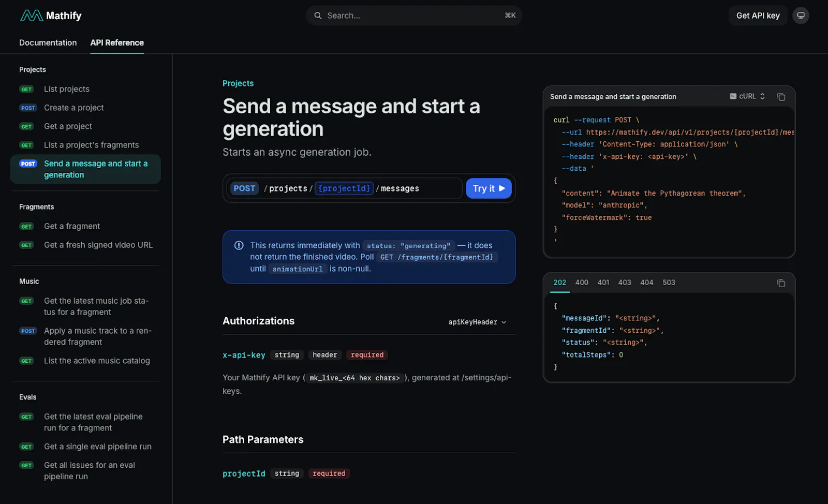This screenshot has width=828, height=504.
Task: Click the Get API key button
Action: click(758, 16)
